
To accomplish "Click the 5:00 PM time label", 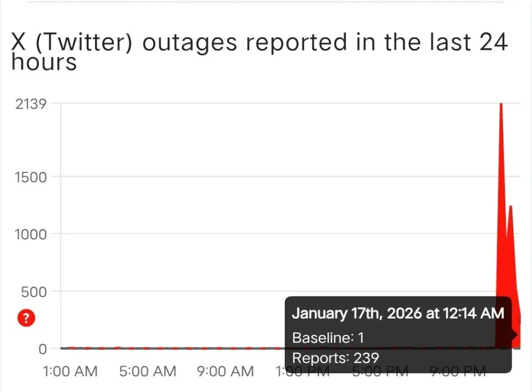I will coord(380,371).
